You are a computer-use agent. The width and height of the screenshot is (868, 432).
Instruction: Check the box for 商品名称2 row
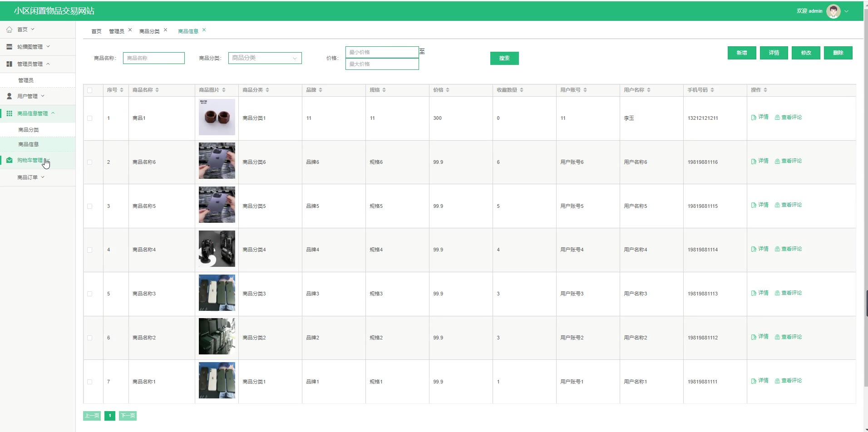(x=89, y=338)
